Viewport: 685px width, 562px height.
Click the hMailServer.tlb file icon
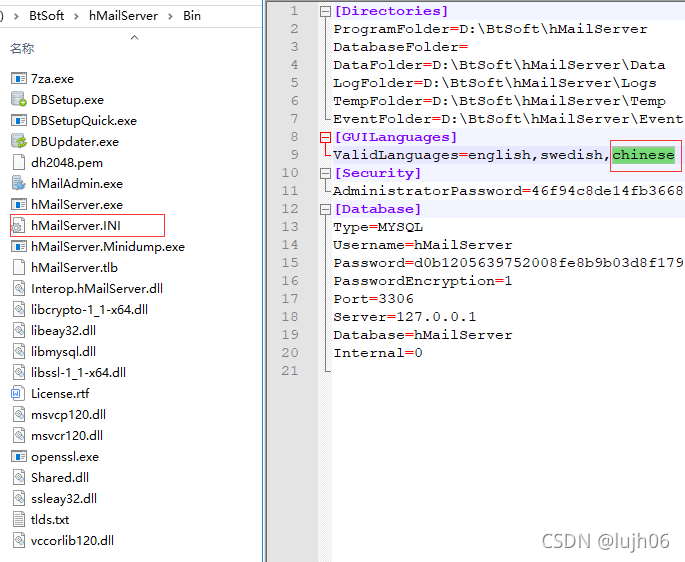[x=18, y=267]
